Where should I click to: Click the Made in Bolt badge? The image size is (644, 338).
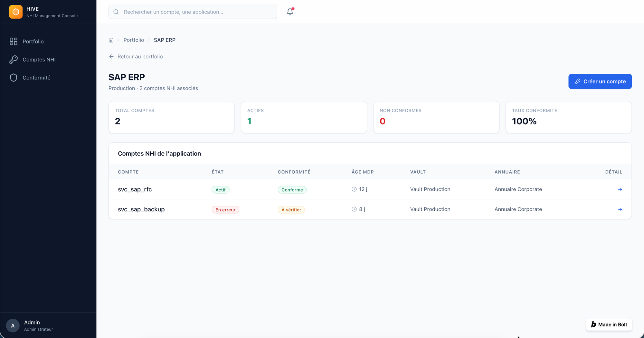tap(609, 324)
